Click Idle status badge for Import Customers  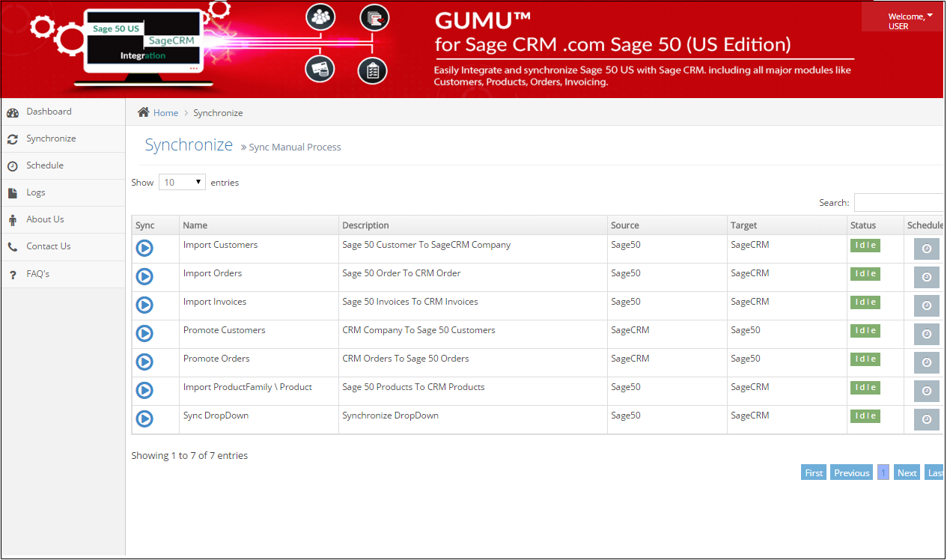[865, 245]
